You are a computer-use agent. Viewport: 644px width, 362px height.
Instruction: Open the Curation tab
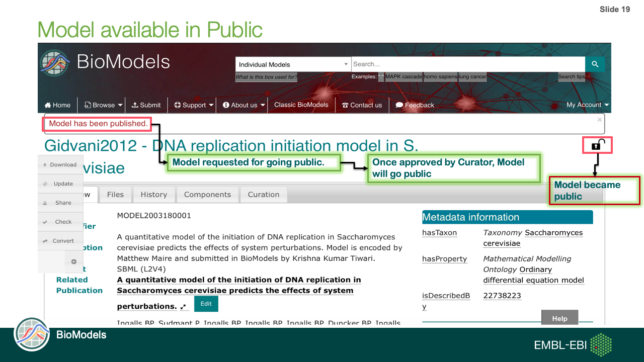click(x=263, y=195)
